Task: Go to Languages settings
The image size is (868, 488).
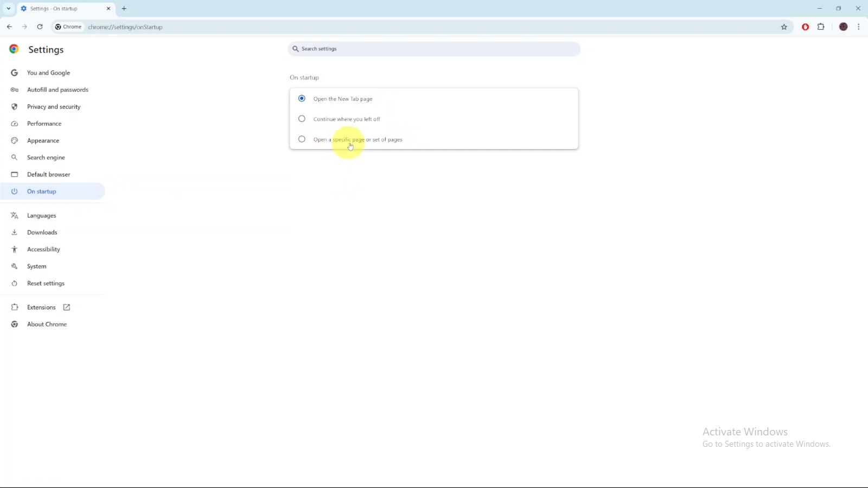Action: coord(53,216)
